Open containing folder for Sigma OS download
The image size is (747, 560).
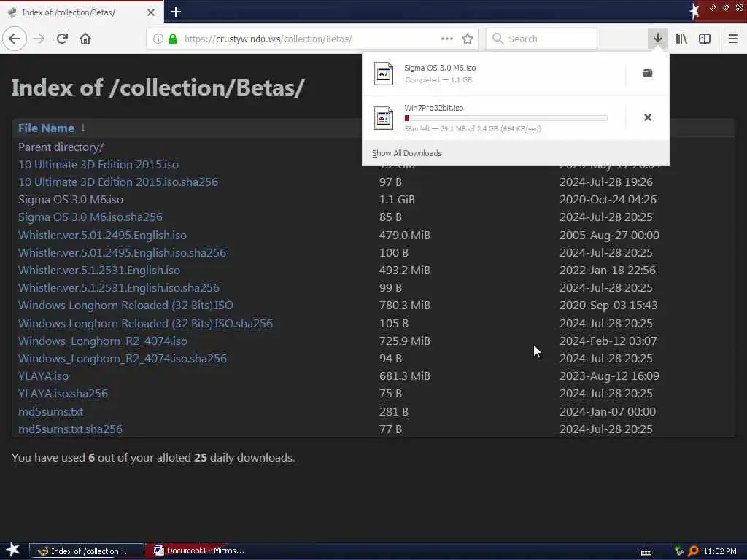click(x=648, y=73)
